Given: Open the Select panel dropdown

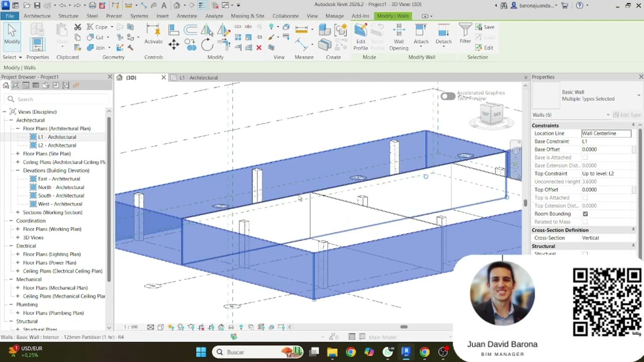Looking at the screenshot, I should coord(12,57).
